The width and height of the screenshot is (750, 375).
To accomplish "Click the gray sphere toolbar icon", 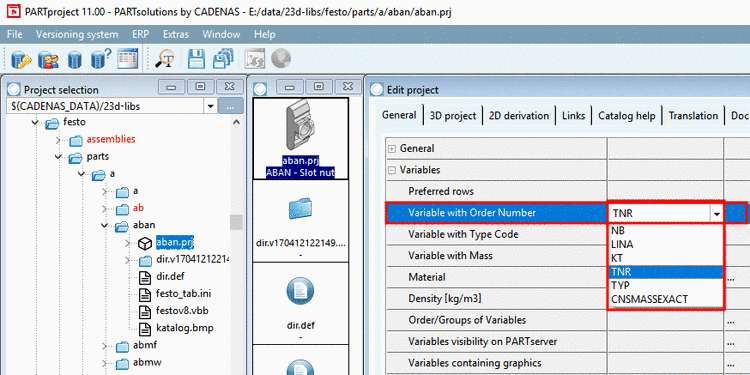I will point(281,59).
